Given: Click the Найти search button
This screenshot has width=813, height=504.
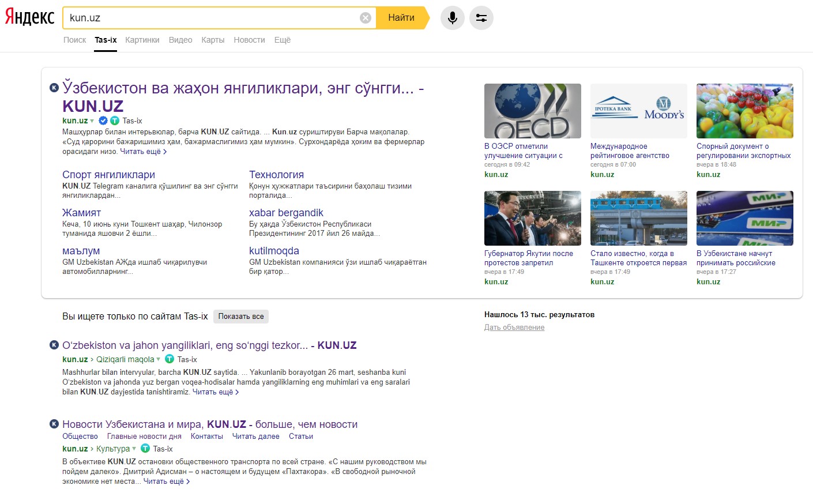Looking at the screenshot, I should [402, 18].
